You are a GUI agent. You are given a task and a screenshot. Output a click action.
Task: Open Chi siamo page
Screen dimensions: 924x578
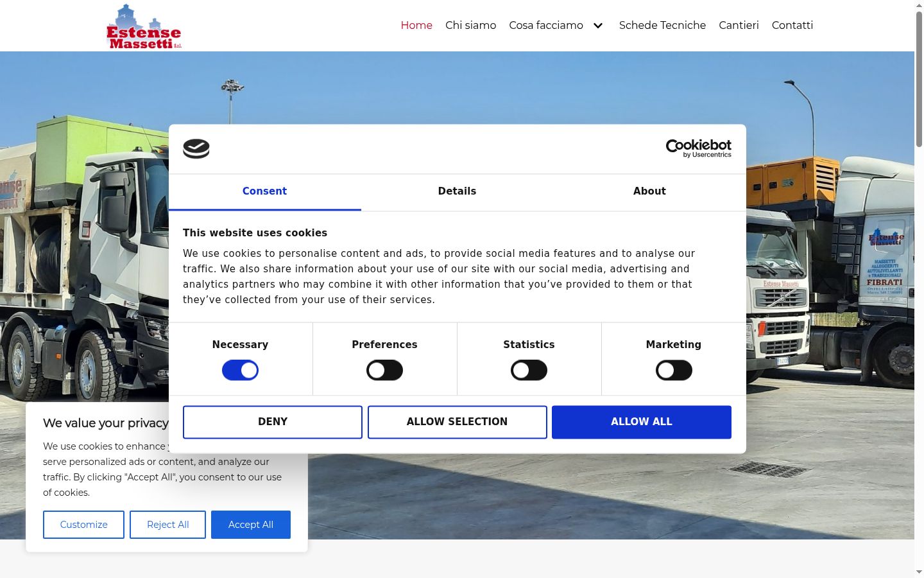pyautogui.click(x=470, y=25)
